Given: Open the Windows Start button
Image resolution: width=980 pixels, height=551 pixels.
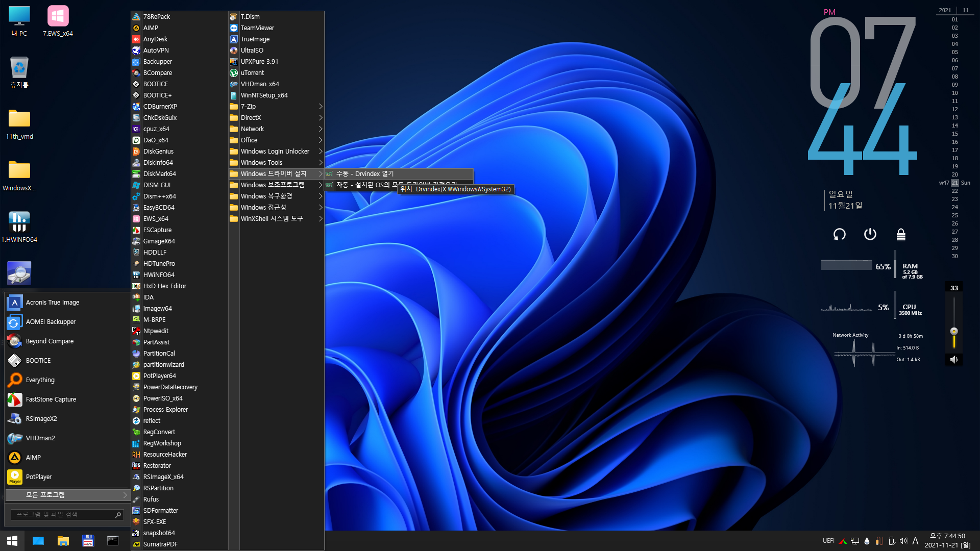Looking at the screenshot, I should point(12,541).
